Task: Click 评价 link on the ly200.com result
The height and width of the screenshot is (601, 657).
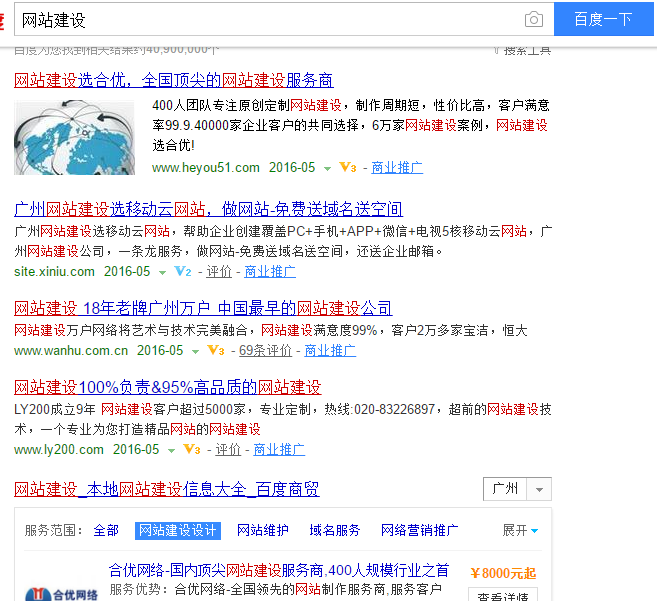Action: click(x=228, y=450)
